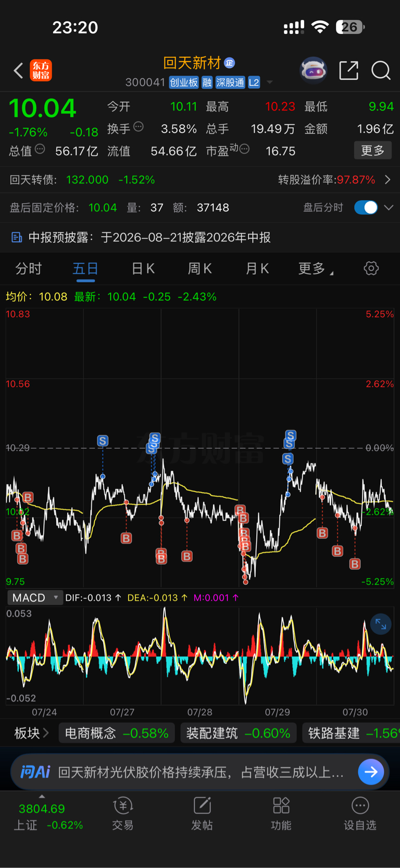The image size is (400, 868).
Task: Tap the 融 margin tag
Action: point(207,82)
